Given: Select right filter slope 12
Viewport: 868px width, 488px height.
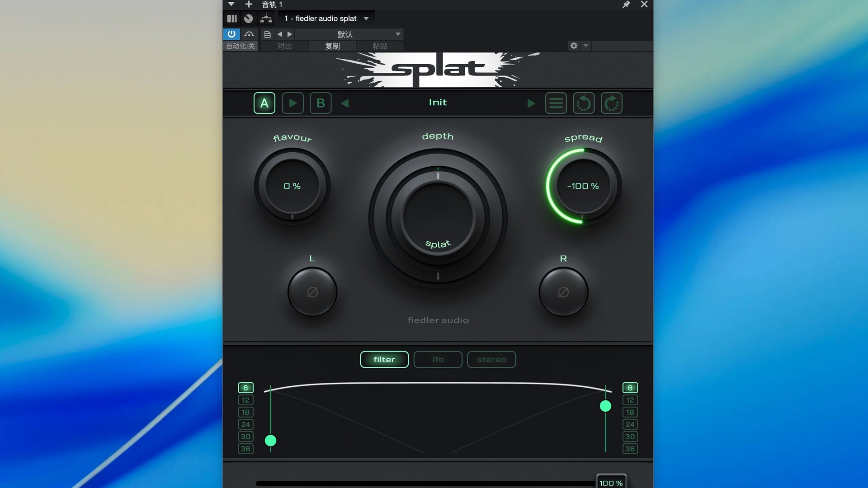Looking at the screenshot, I should coord(630,400).
